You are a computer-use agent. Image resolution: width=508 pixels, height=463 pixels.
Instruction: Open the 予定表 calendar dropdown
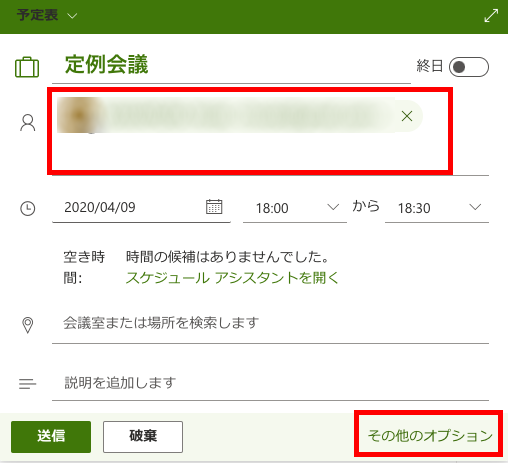coord(47,15)
